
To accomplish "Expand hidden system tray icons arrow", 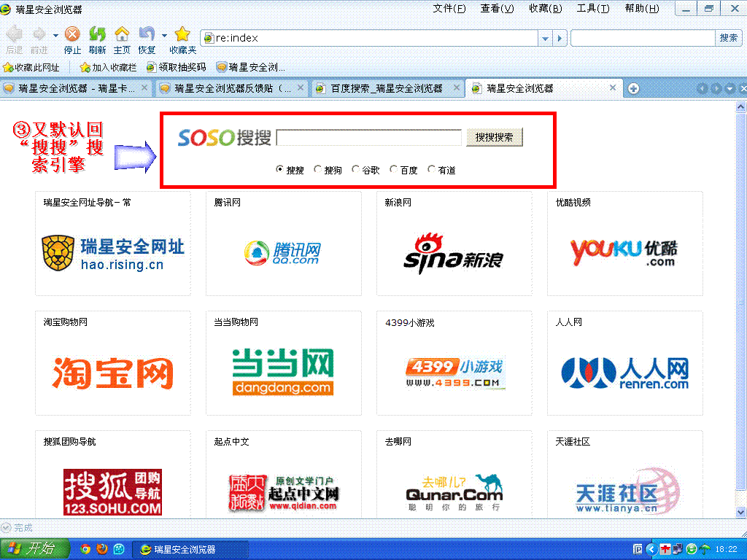I will [651, 550].
